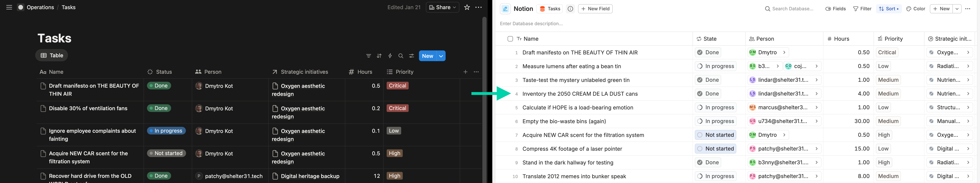The width and height of the screenshot is (980, 183).
Task: Click the lightning bolt automations icon
Action: (x=390, y=56)
